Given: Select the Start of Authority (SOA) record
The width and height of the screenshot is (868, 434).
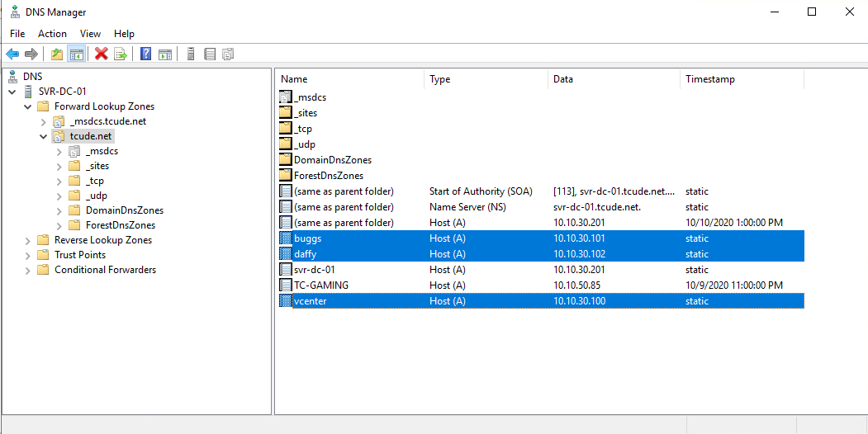Looking at the screenshot, I should [x=541, y=191].
